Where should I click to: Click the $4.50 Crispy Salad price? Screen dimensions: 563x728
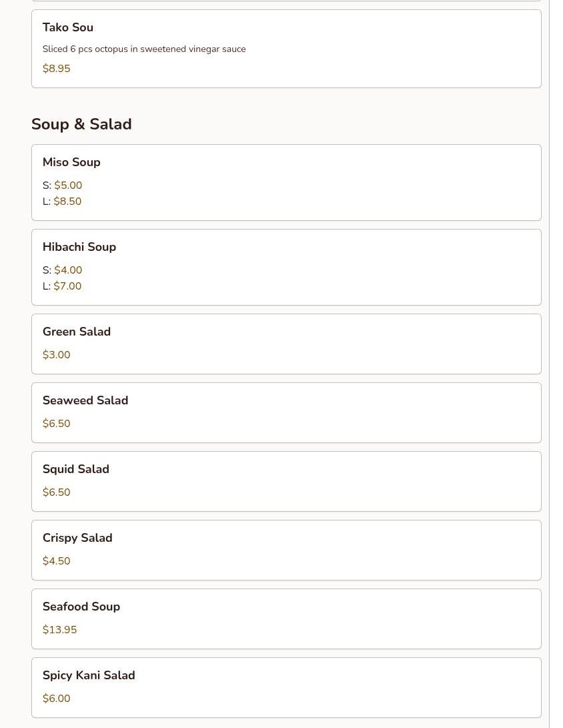point(56,561)
